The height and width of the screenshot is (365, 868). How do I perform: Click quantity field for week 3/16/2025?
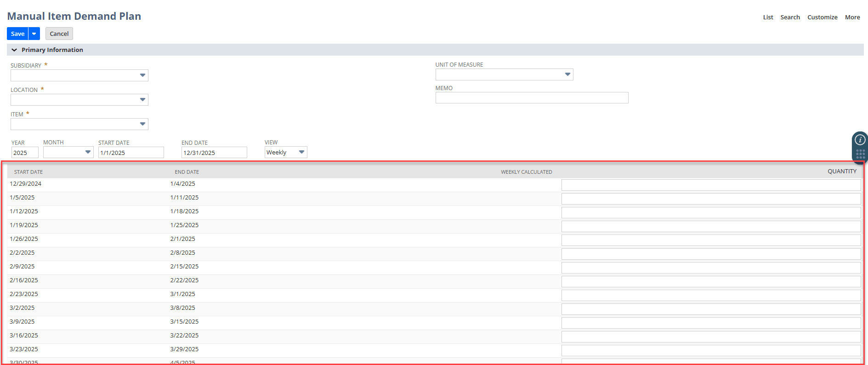tap(711, 336)
